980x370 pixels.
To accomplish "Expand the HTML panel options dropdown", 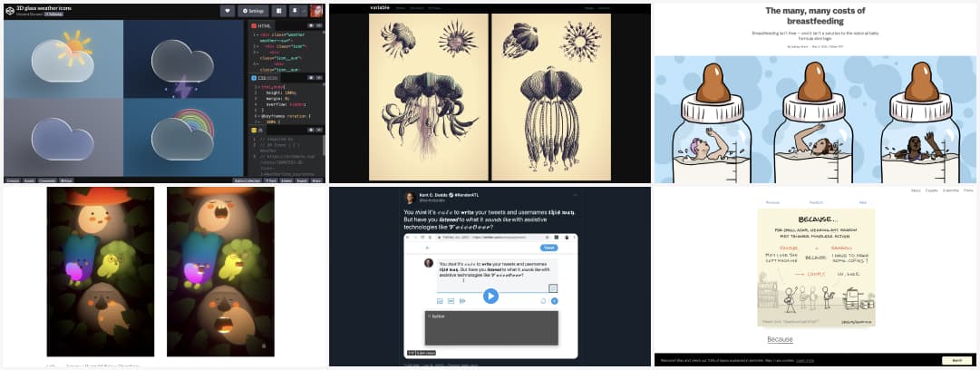I will pos(320,25).
